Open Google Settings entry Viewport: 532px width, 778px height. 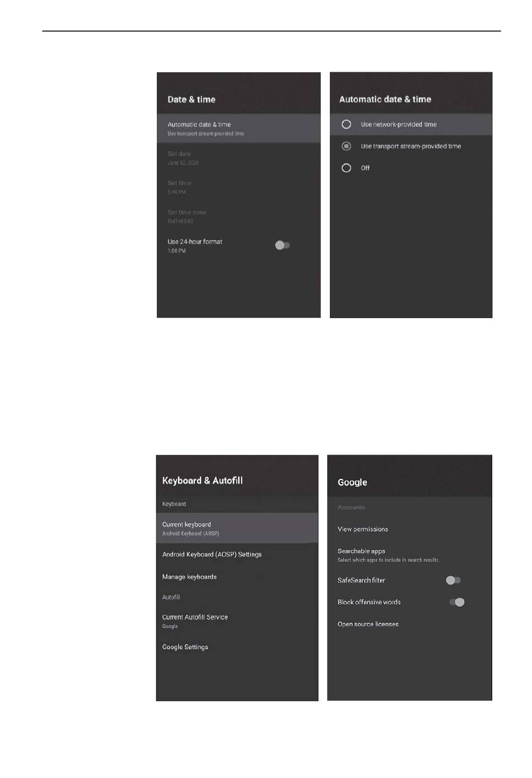click(x=237, y=647)
